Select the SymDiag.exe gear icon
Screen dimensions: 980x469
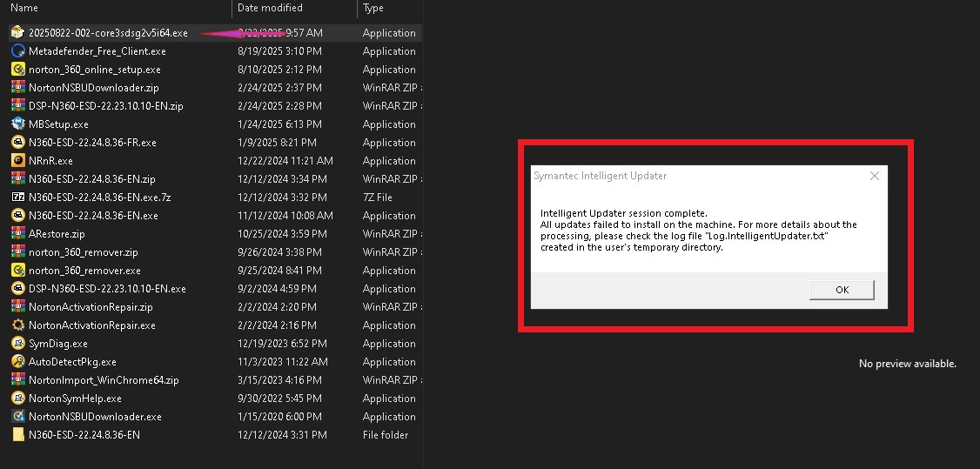(18, 344)
